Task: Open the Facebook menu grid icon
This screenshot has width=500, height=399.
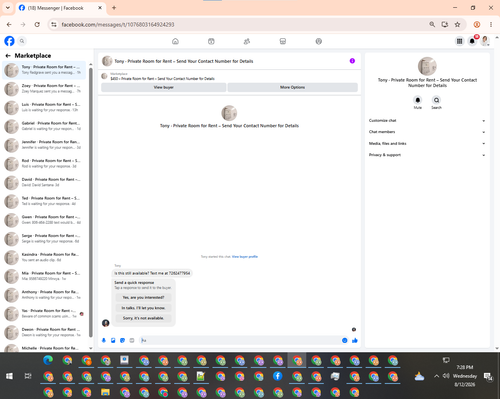Action: pos(459,41)
